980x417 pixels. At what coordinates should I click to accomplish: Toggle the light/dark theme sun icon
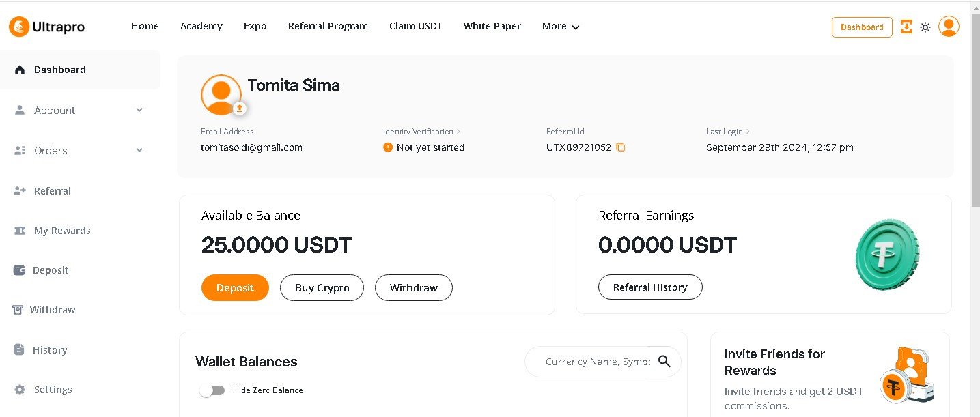point(925,27)
